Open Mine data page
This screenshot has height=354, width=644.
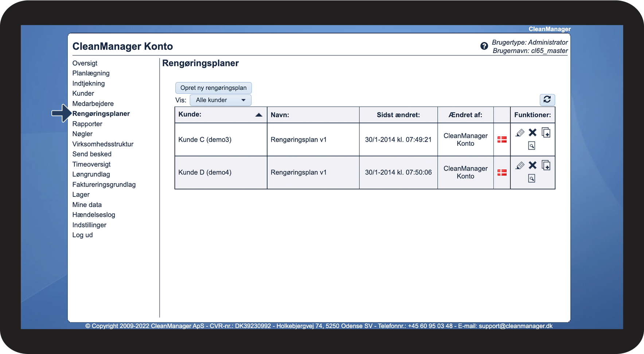click(x=87, y=205)
